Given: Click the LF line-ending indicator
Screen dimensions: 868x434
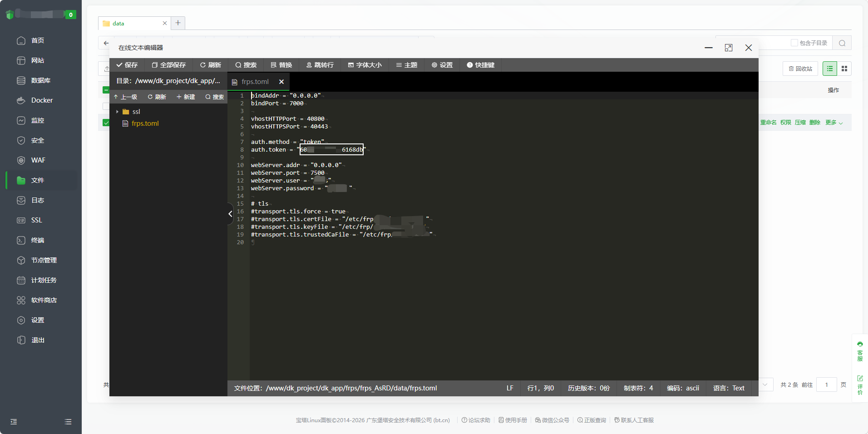Looking at the screenshot, I should pyautogui.click(x=510, y=388).
